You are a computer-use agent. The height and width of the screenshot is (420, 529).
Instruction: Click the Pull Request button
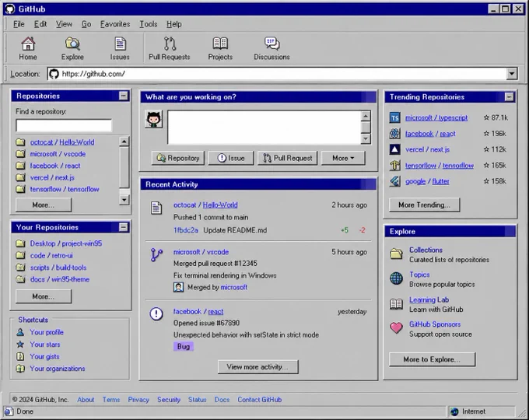click(x=287, y=158)
